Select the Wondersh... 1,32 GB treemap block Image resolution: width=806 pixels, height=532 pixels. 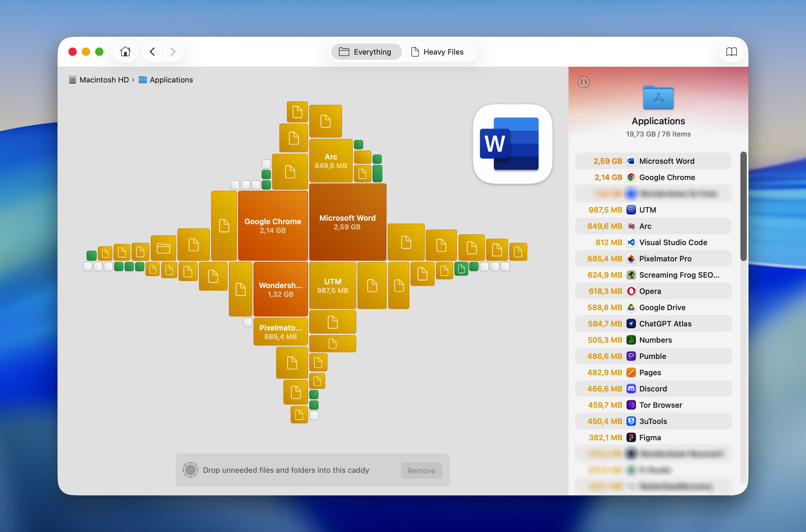pos(280,289)
